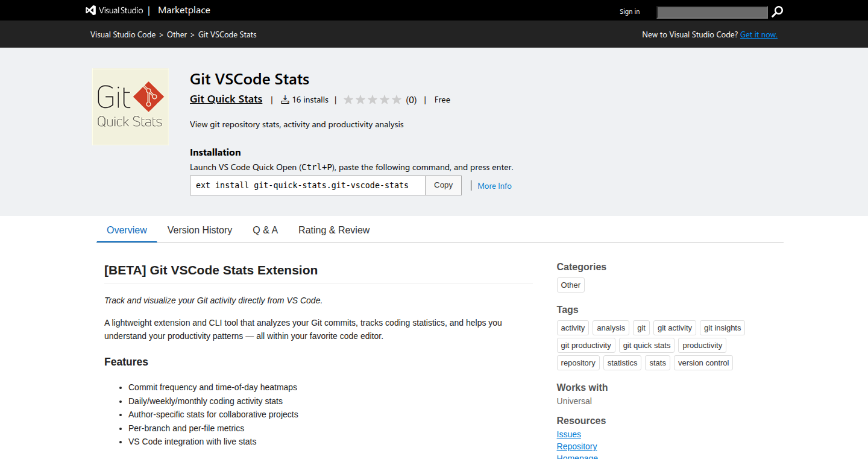Click the search magnifier icon

(x=778, y=11)
